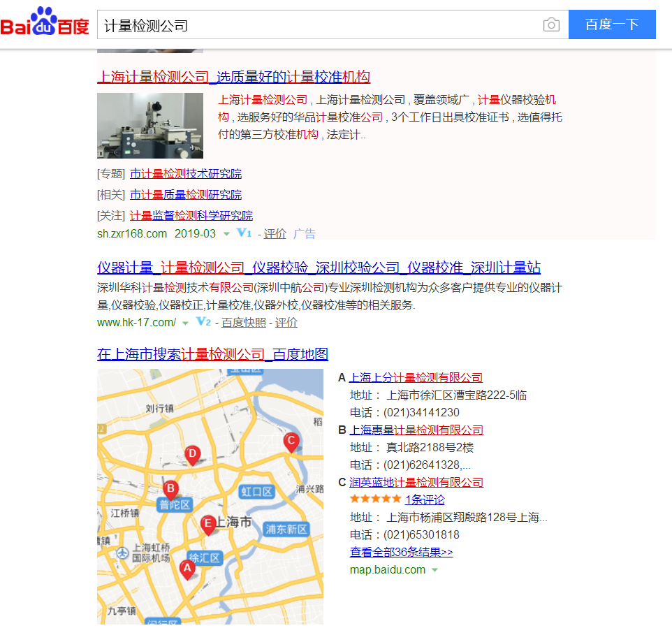Select map marker B
Viewport: 672px width, 635px height.
coord(170,490)
